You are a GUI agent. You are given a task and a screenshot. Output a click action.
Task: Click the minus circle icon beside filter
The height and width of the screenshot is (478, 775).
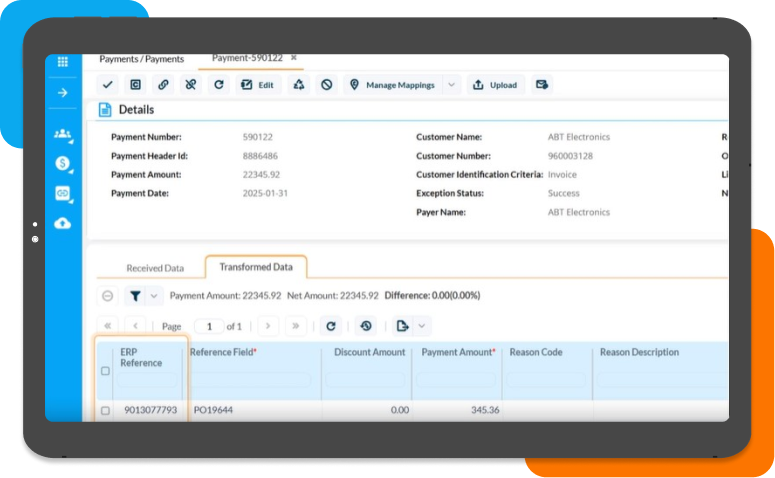point(107,296)
